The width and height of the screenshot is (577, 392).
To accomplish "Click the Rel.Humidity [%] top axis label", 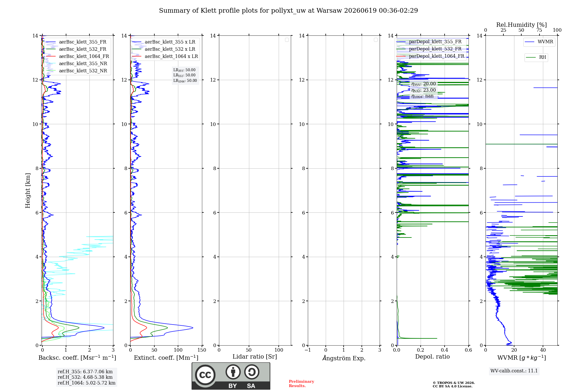I will (x=521, y=25).
